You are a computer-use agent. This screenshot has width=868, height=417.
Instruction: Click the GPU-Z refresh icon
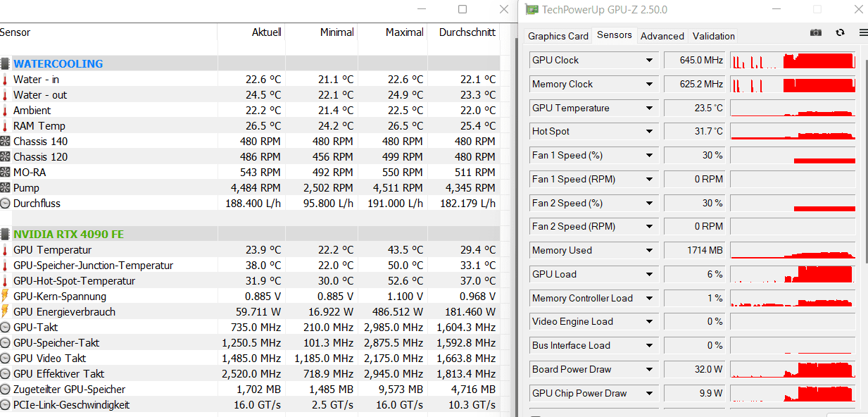pyautogui.click(x=840, y=32)
